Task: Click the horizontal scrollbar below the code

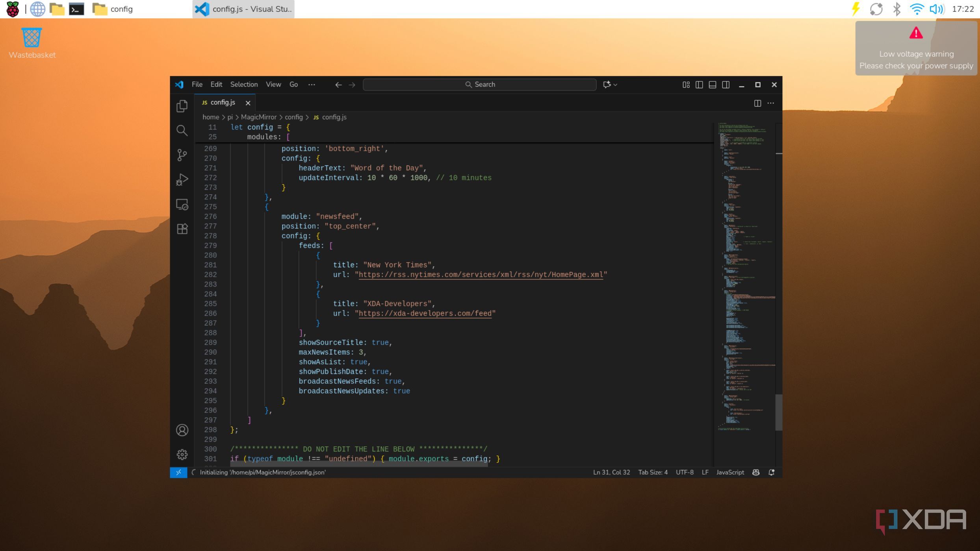Action: [359, 464]
